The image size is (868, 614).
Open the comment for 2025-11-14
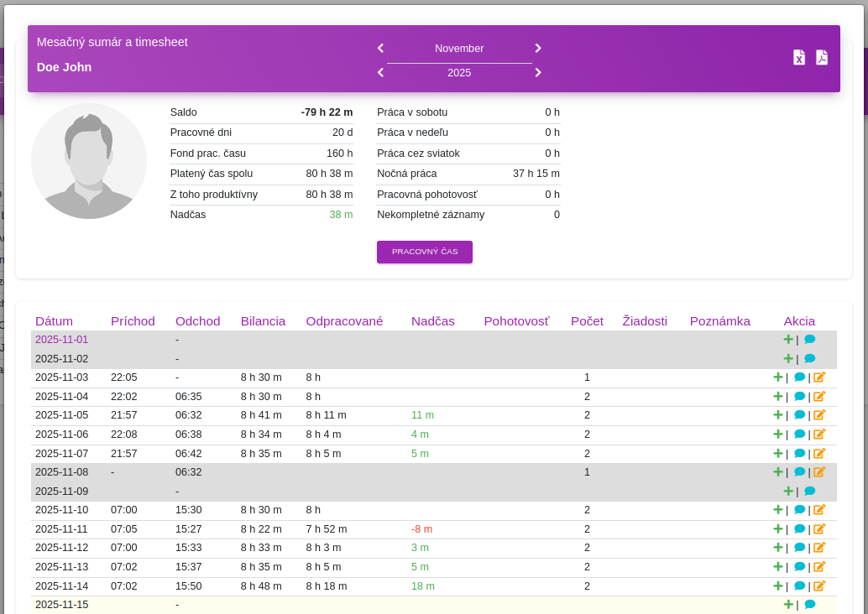click(x=799, y=585)
